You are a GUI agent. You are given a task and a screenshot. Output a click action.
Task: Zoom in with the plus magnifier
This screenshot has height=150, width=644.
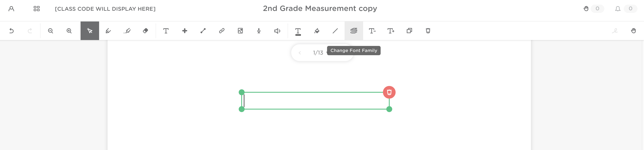[69, 31]
